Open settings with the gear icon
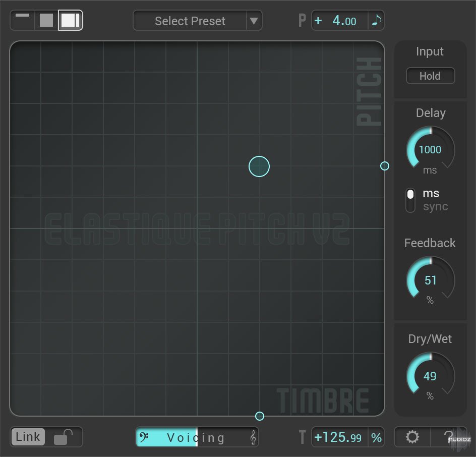 point(412,437)
